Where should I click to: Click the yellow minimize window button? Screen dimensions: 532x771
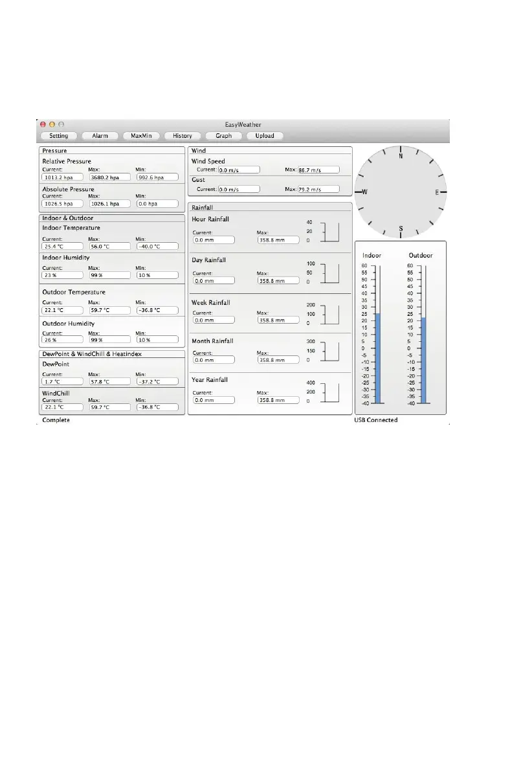click(x=52, y=124)
